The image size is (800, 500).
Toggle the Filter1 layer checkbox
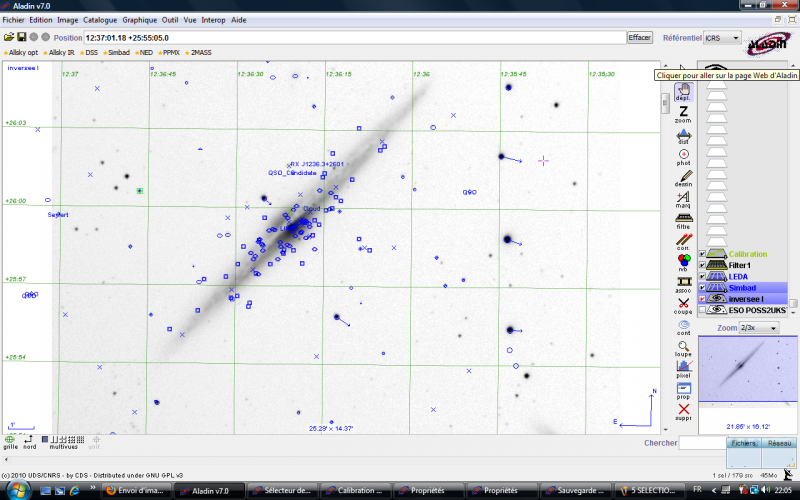(702, 265)
